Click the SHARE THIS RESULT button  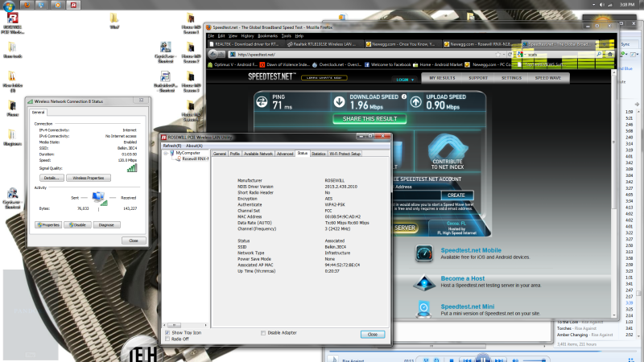coord(369,119)
